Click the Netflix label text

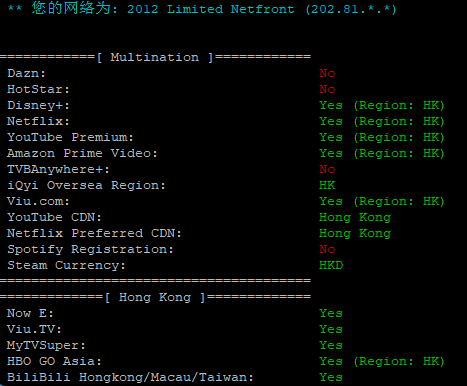pyautogui.click(x=38, y=121)
